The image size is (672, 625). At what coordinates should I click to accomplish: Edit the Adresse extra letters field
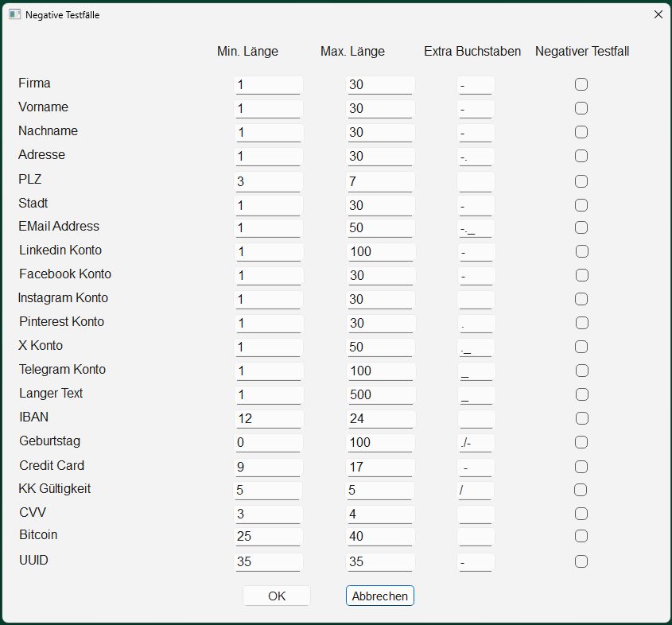pyautogui.click(x=476, y=157)
